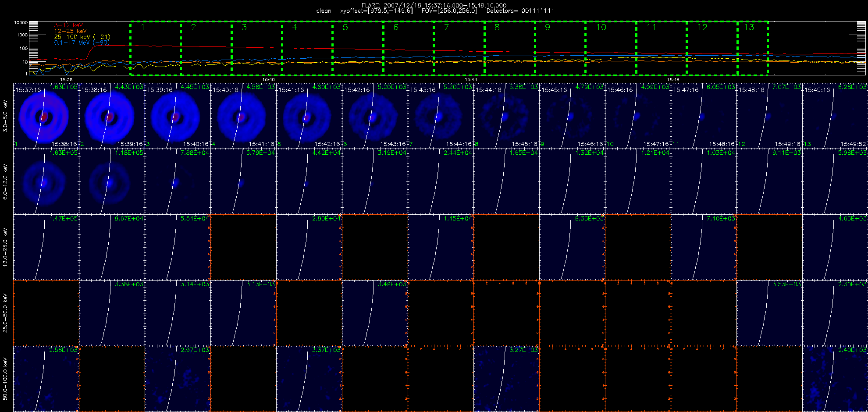The image size is (868, 412).
Task: Open the 12.0-25.0 keV image labeled 9.67E+04
Action: click(x=112, y=247)
